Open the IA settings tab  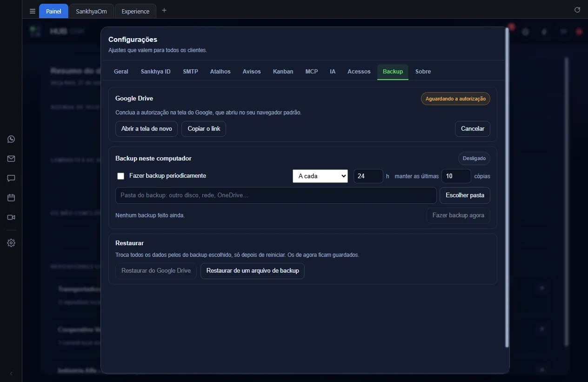tap(333, 72)
